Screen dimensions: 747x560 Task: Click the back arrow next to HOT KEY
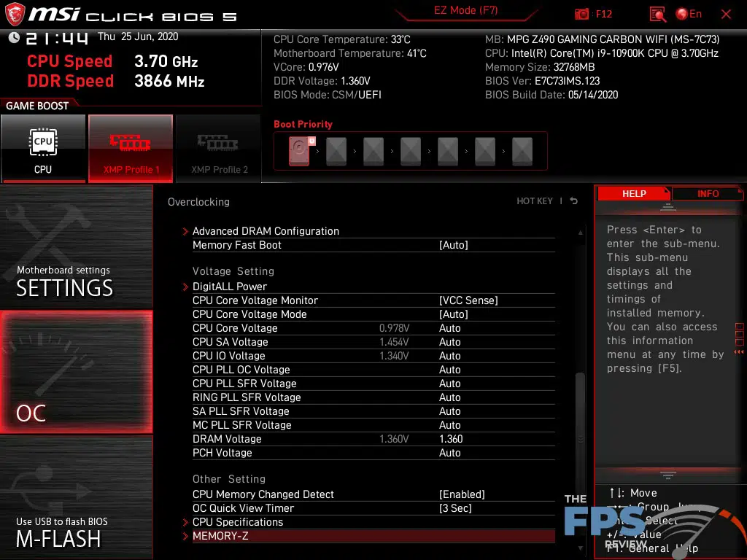click(x=573, y=201)
